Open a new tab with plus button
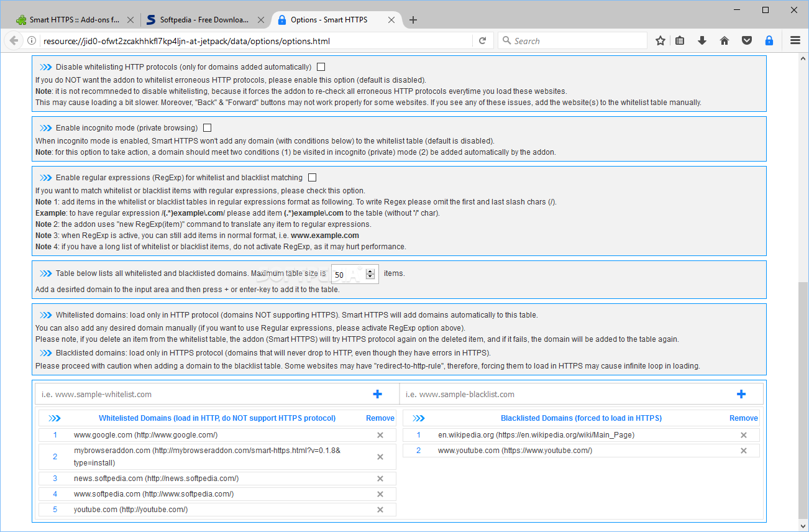 click(413, 20)
